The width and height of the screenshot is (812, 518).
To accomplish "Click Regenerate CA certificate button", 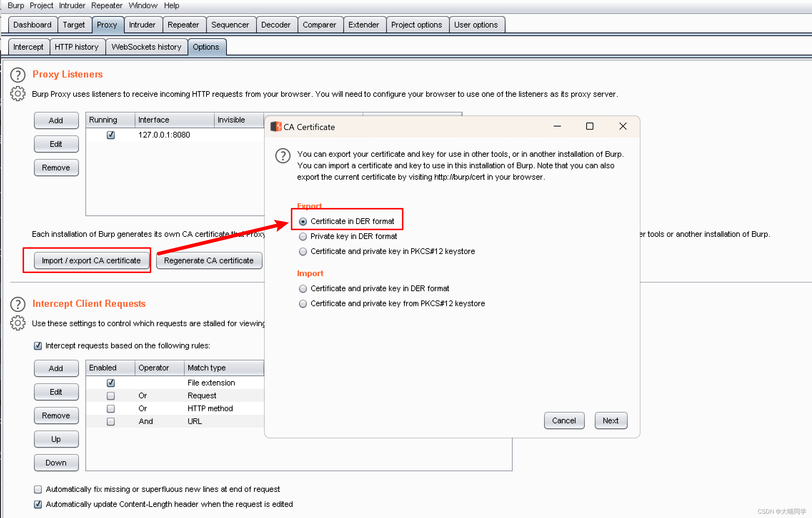I will pos(209,260).
